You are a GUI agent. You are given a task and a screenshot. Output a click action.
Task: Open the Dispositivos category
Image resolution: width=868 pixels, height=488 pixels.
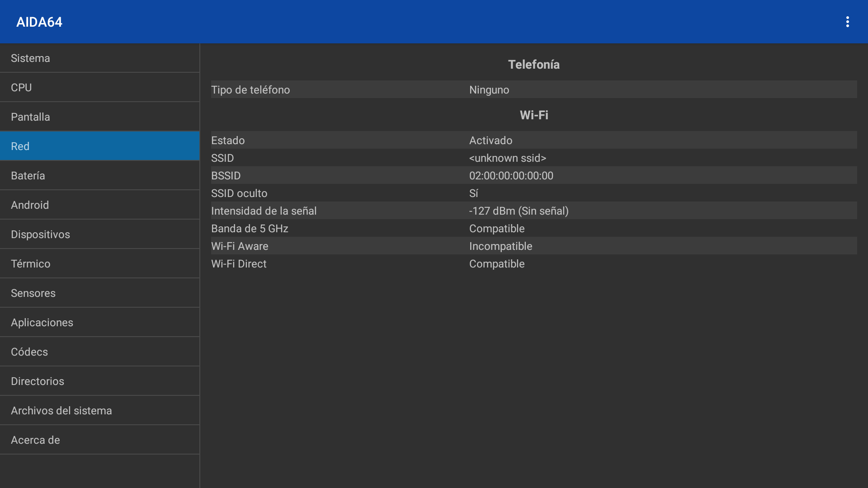[x=99, y=235]
